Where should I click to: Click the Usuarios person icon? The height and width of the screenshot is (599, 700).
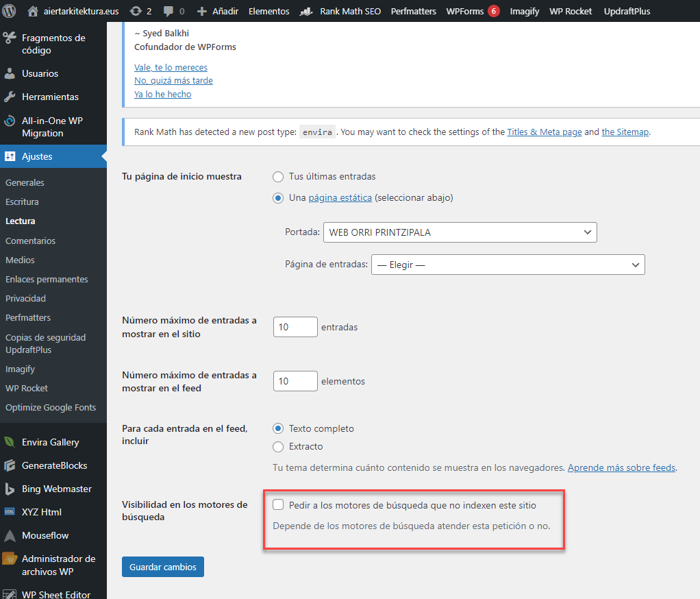pyautogui.click(x=10, y=73)
